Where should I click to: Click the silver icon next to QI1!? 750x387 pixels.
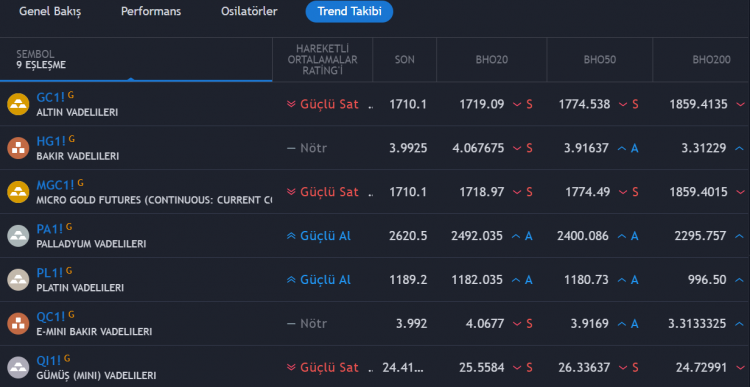click(x=18, y=368)
